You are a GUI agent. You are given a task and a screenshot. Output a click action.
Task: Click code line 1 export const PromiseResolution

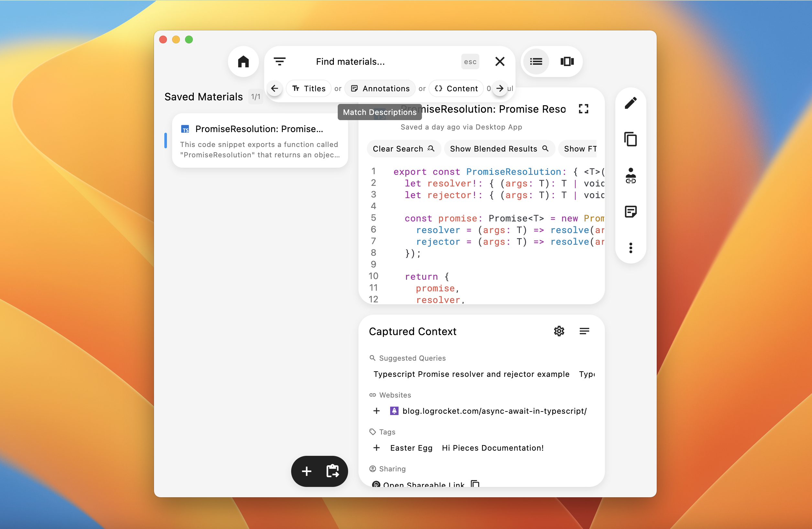tap(498, 172)
